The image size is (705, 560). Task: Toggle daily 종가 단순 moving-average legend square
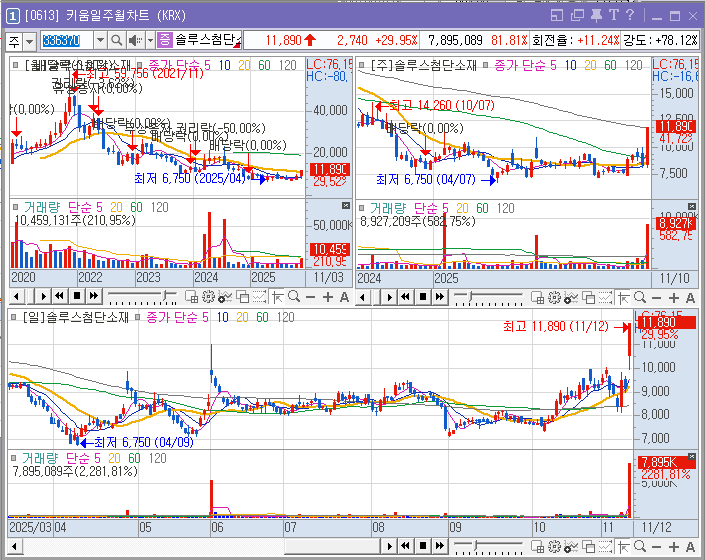click(x=138, y=317)
